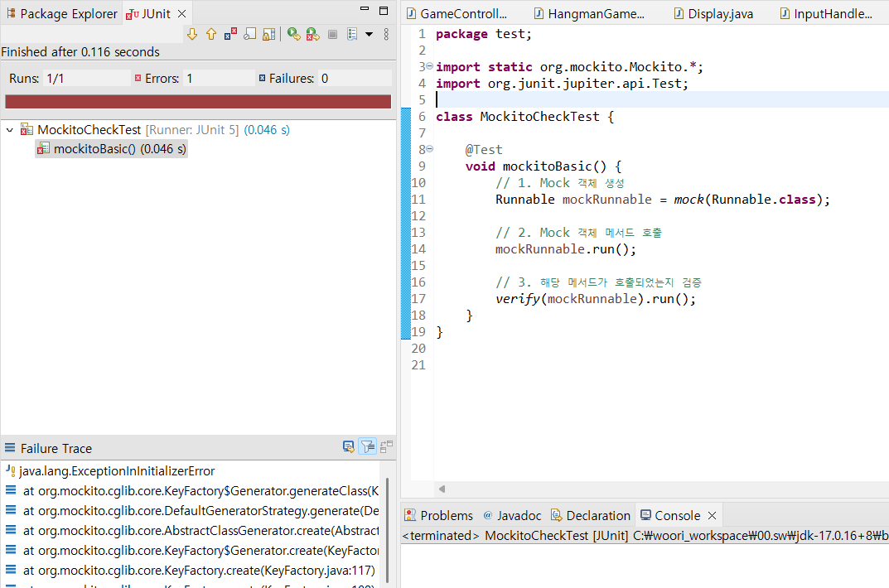The width and height of the screenshot is (889, 588).
Task: Click the Failures count label
Action: pyautogui.click(x=291, y=78)
